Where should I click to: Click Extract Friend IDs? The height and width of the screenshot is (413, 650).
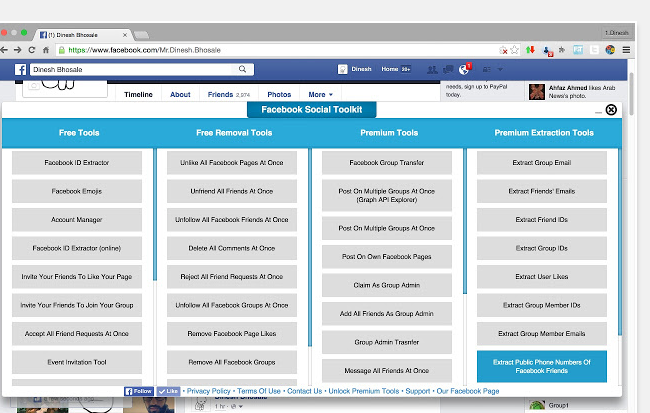(x=542, y=220)
